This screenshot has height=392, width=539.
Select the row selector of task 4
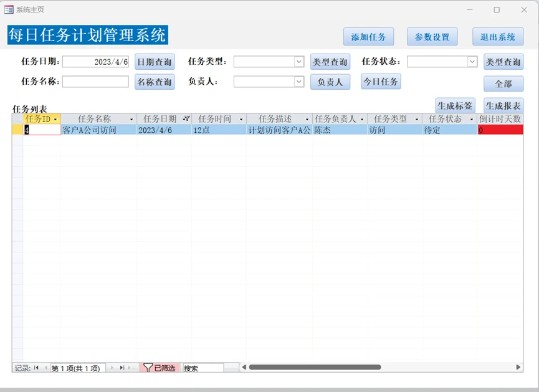click(x=17, y=130)
